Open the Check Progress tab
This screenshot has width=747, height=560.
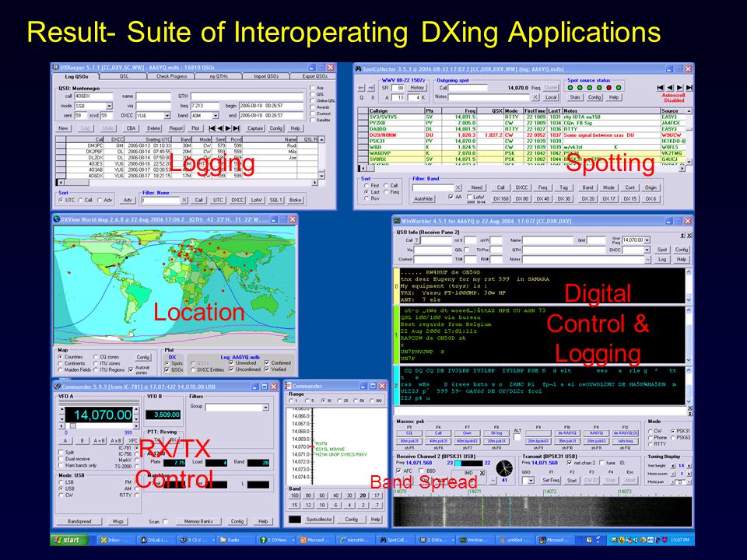tap(171, 76)
